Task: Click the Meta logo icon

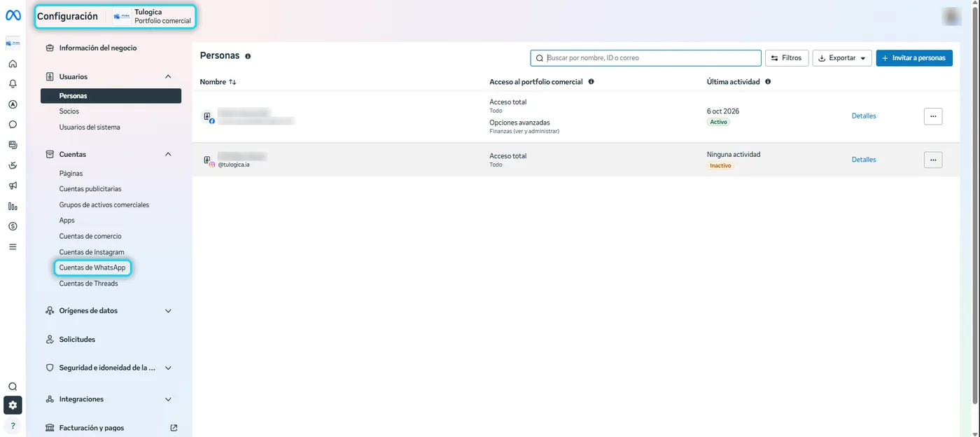Action: click(x=13, y=15)
